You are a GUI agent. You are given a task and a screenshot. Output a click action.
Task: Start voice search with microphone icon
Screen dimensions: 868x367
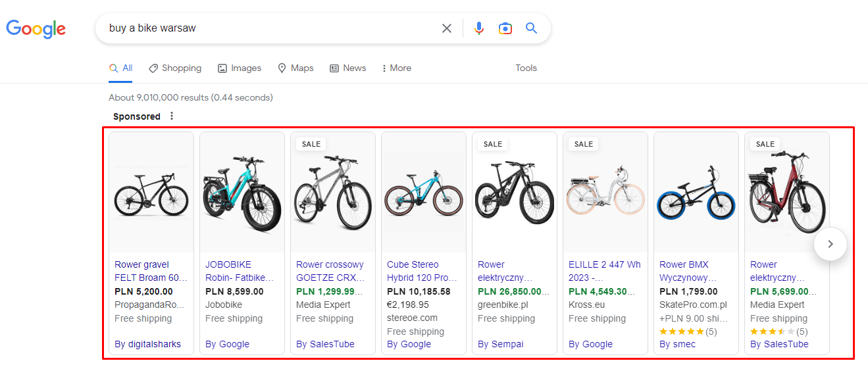[x=479, y=28]
